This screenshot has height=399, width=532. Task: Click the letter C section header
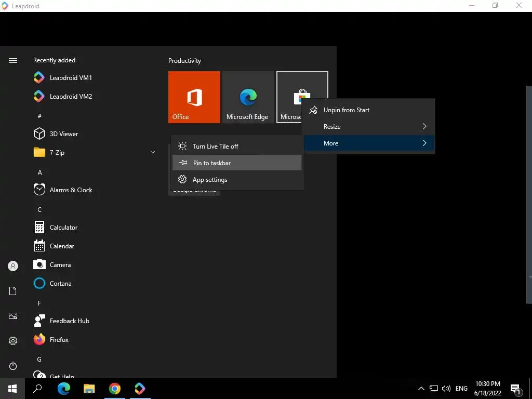pos(39,210)
